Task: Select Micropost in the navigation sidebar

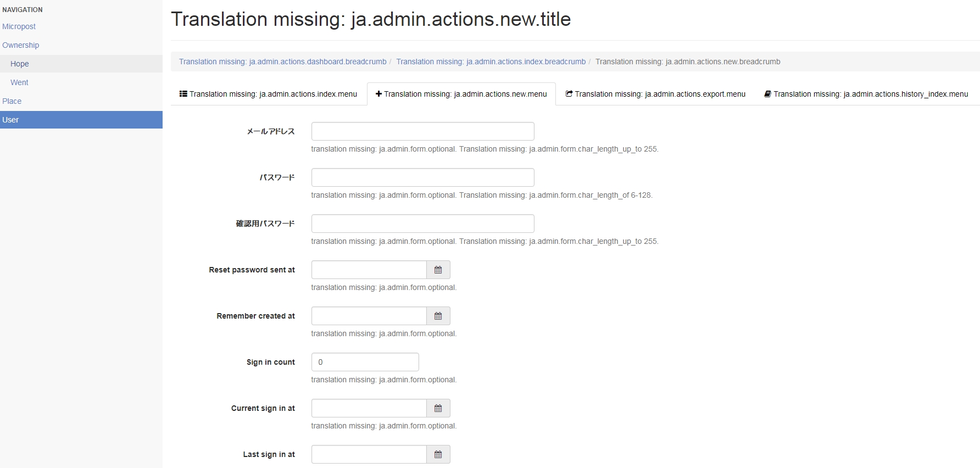Action: [19, 26]
